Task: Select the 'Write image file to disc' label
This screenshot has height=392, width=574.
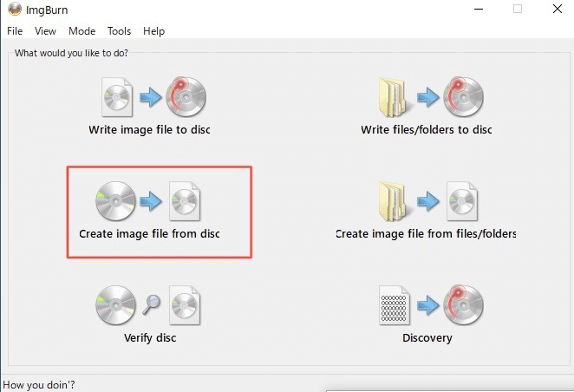Action: (x=149, y=129)
